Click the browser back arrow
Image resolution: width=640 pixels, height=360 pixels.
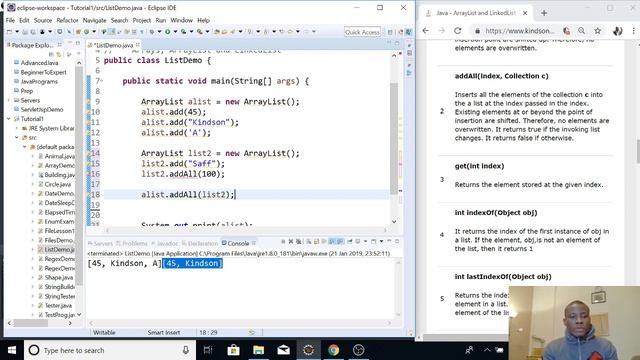click(x=425, y=31)
